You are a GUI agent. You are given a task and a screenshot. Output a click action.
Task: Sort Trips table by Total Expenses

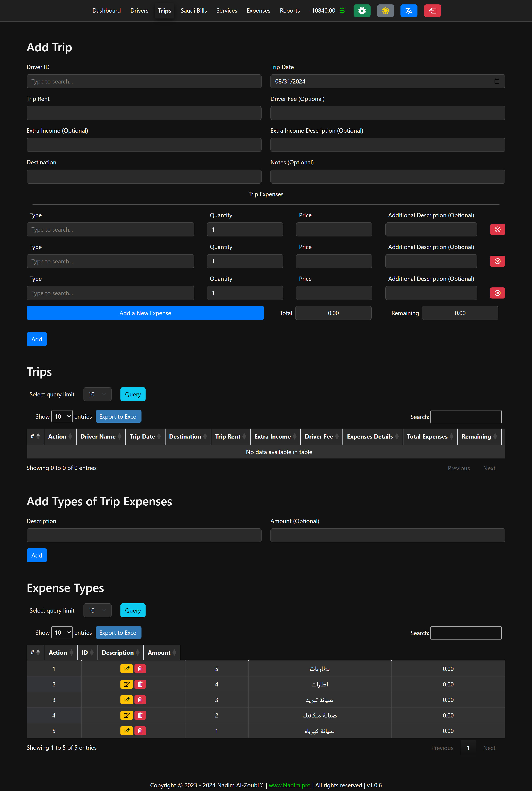click(x=430, y=437)
